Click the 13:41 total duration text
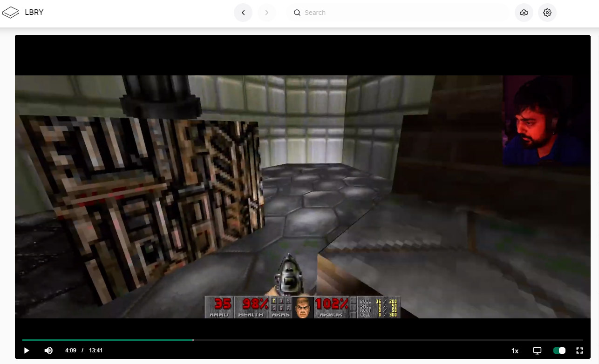Viewport: 599px width, 364px height. pos(95,351)
